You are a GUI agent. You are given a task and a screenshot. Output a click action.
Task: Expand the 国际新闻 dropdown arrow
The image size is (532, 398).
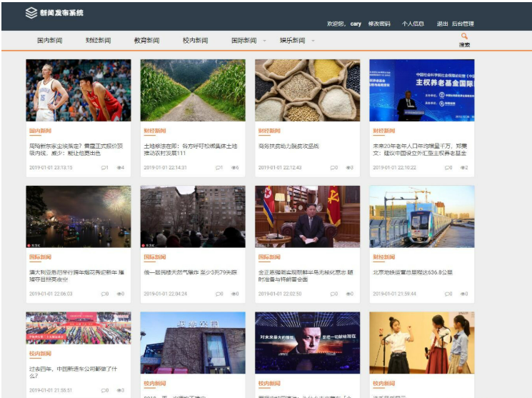(x=265, y=41)
